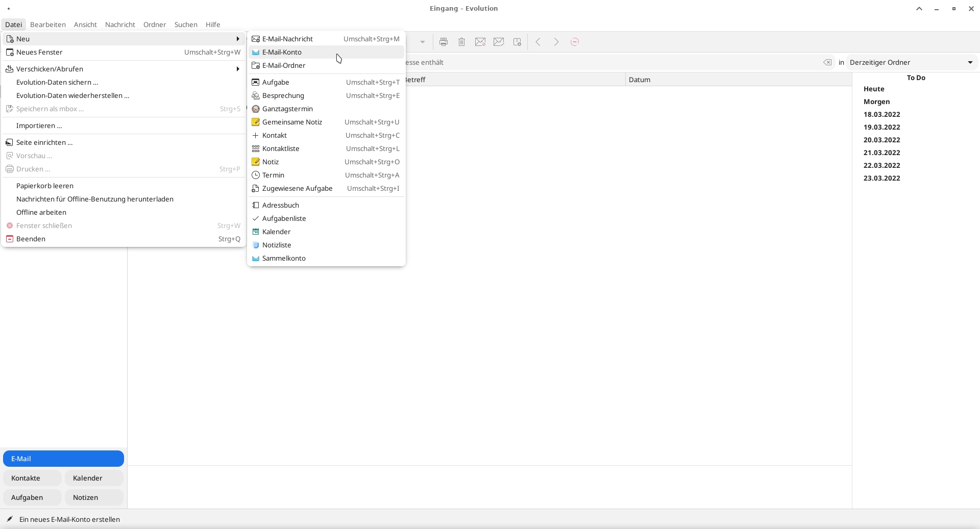980x529 pixels.
Task: Select 'Adressbuch' in the submenu
Action: point(326,205)
